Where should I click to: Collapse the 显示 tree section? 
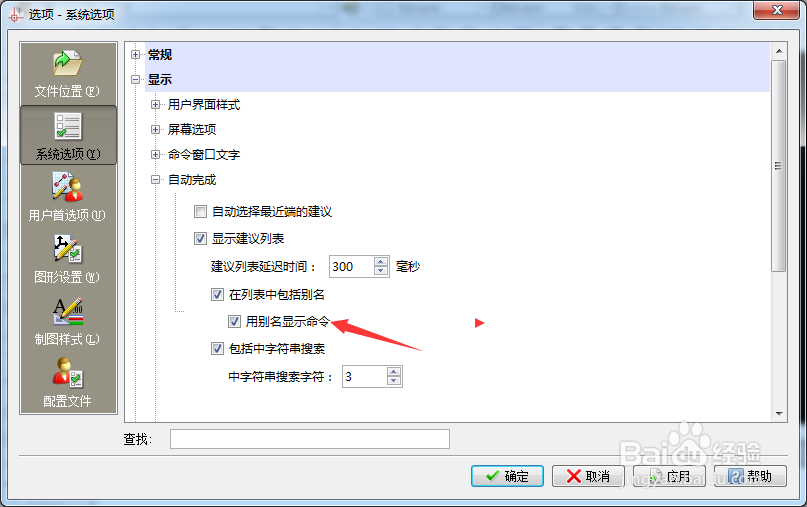pos(135,80)
